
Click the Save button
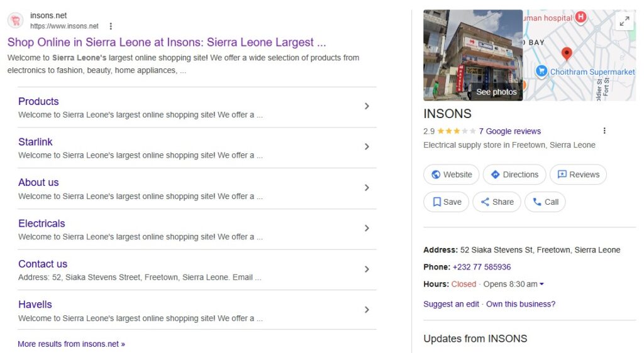[x=446, y=202]
